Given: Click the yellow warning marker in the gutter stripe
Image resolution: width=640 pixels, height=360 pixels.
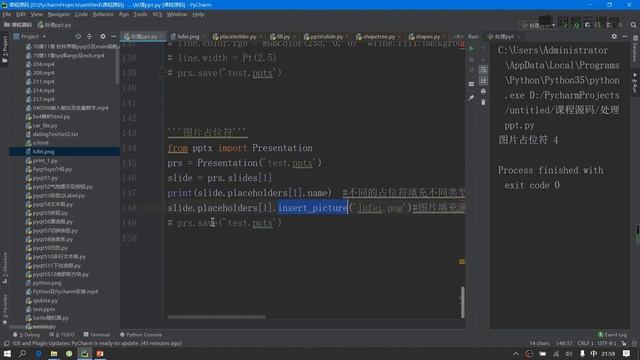Looking at the screenshot, I should click(462, 262).
